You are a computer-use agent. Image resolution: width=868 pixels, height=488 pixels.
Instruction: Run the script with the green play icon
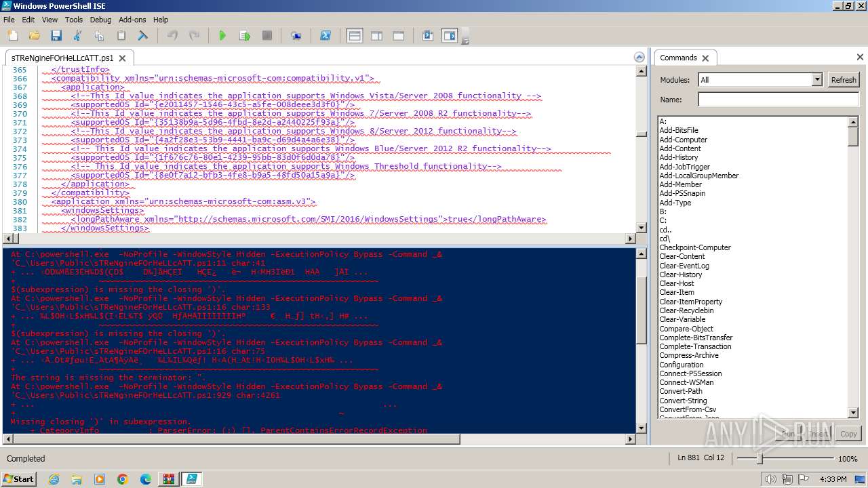[x=222, y=35]
